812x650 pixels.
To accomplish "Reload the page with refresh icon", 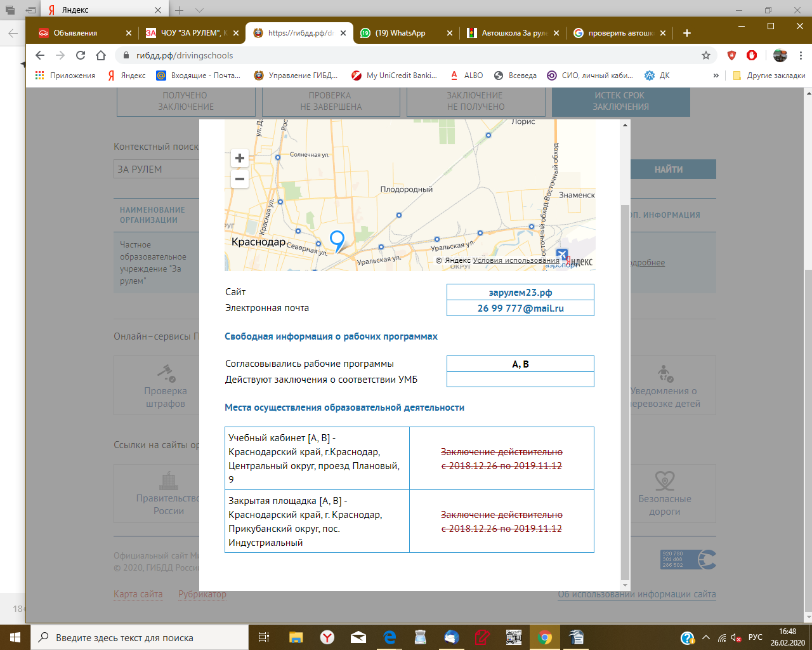I will 81,55.
